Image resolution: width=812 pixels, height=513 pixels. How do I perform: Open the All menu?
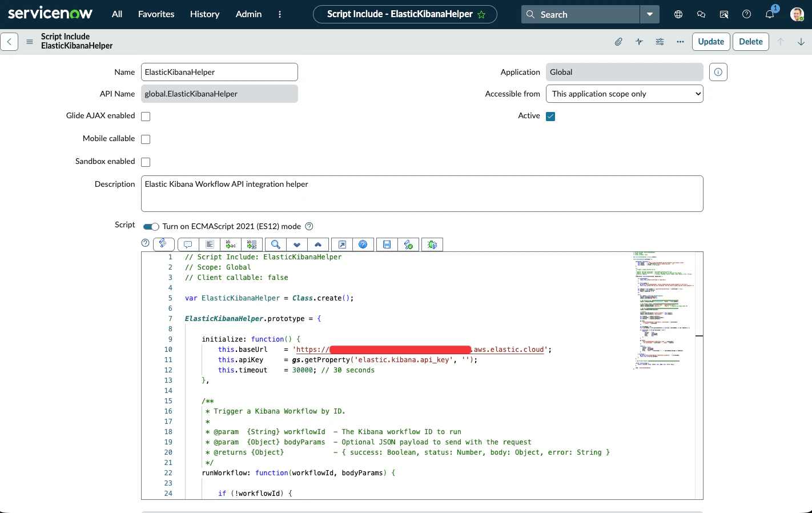(117, 14)
